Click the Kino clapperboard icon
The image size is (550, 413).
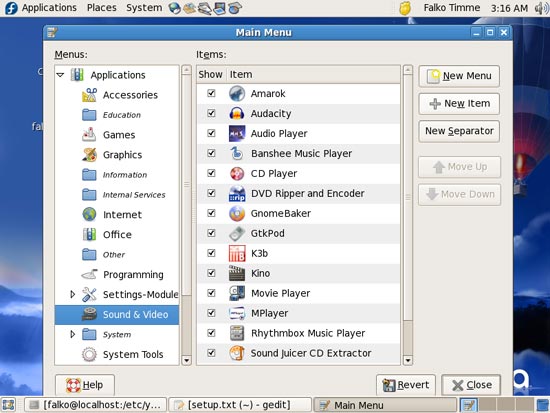[237, 273]
